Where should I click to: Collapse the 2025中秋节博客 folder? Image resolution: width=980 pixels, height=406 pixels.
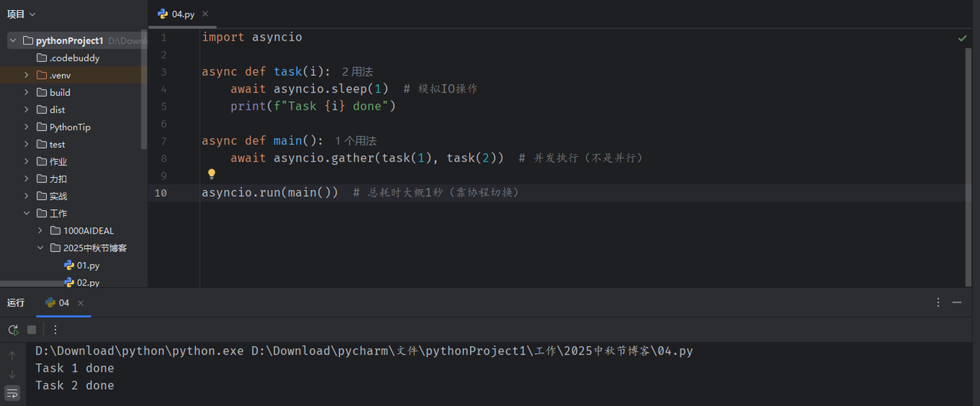41,248
